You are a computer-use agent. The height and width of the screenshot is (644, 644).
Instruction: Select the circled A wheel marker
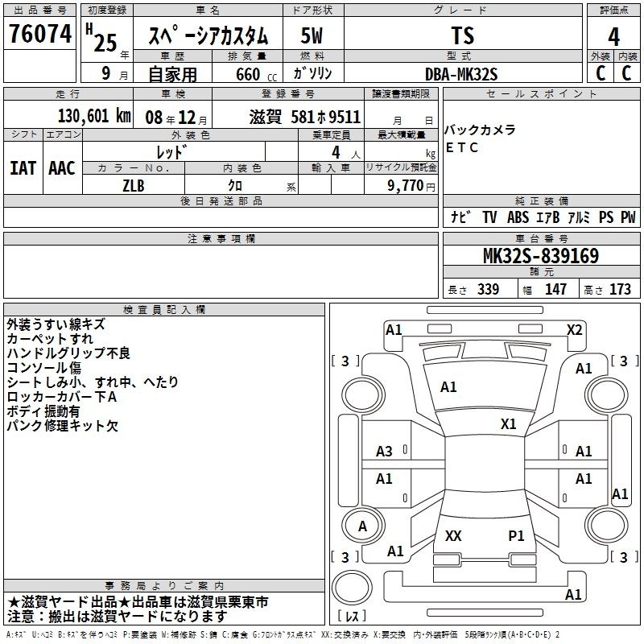[362, 526]
